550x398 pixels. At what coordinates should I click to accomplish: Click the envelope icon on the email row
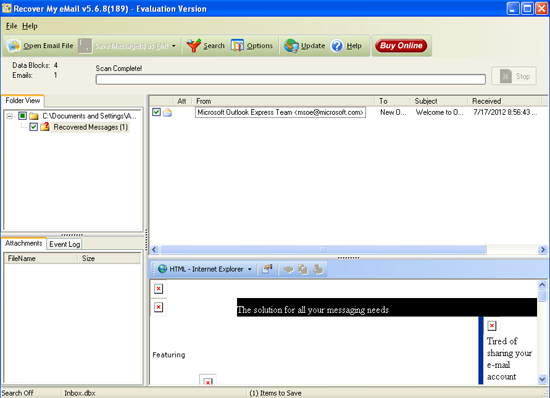coord(168,113)
